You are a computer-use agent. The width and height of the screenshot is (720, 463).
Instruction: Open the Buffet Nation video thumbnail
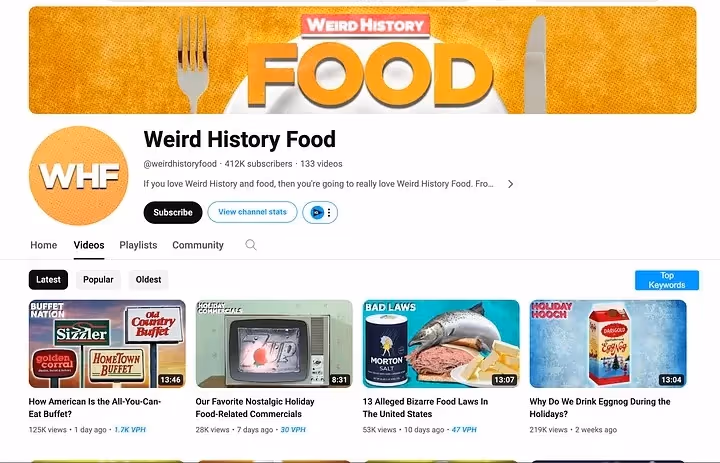(107, 344)
